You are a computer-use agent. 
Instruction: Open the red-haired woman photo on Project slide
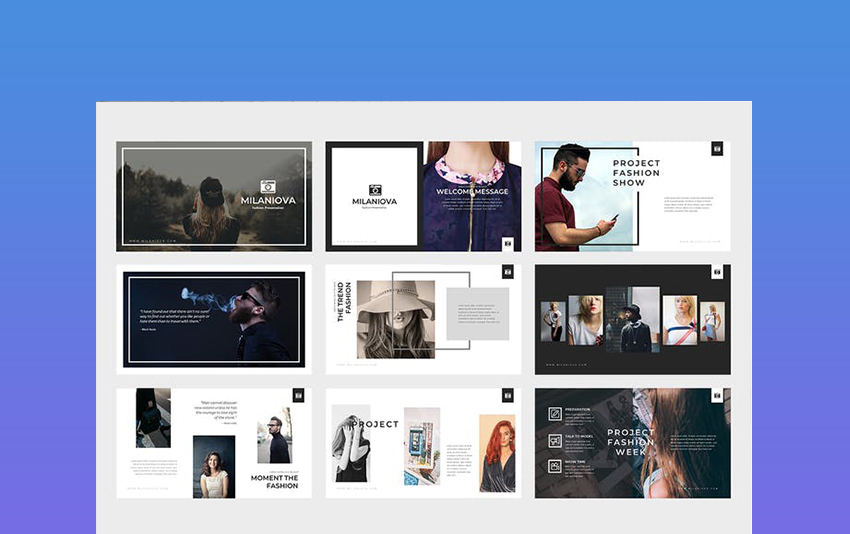497,453
